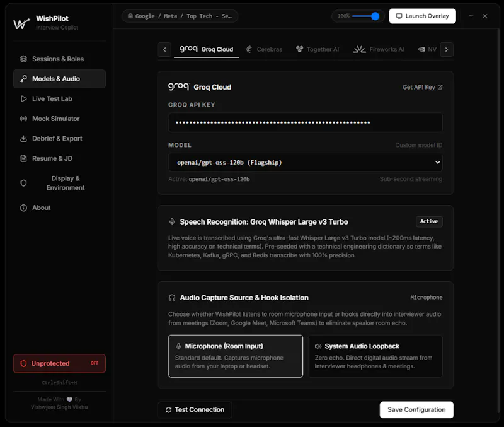Select Microphone (Room Input) option
504x427 pixels.
click(x=235, y=356)
